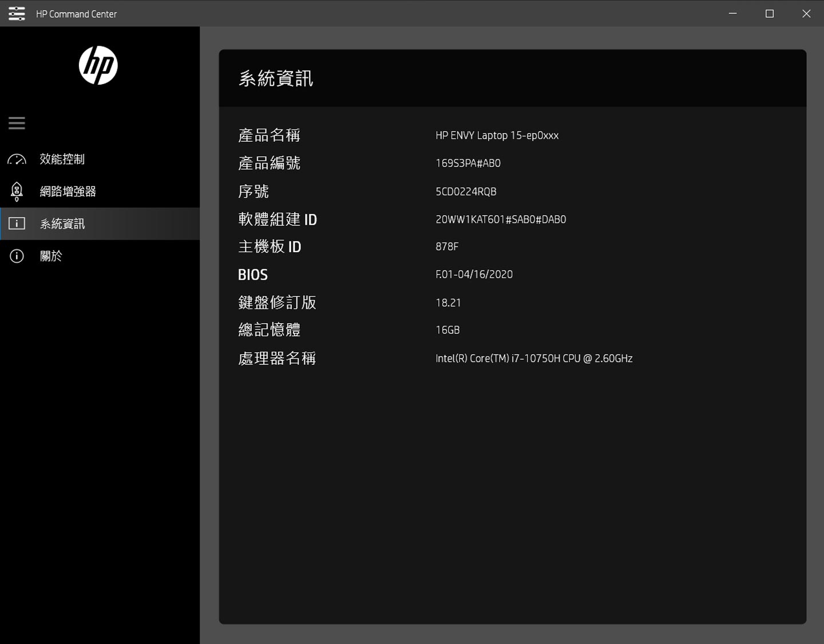The width and height of the screenshot is (824, 644).
Task: Click the sliders icon next to the app title
Action: tap(17, 13)
